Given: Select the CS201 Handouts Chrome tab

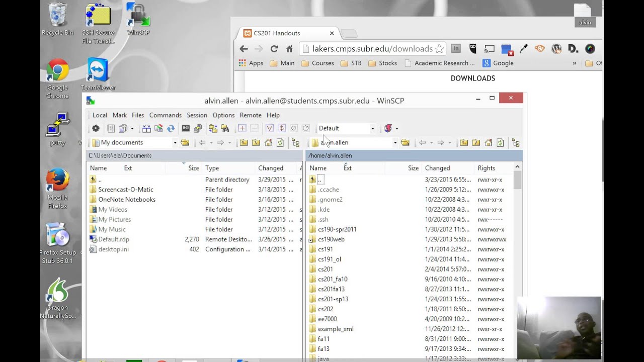Looking at the screenshot, I should click(x=288, y=33).
